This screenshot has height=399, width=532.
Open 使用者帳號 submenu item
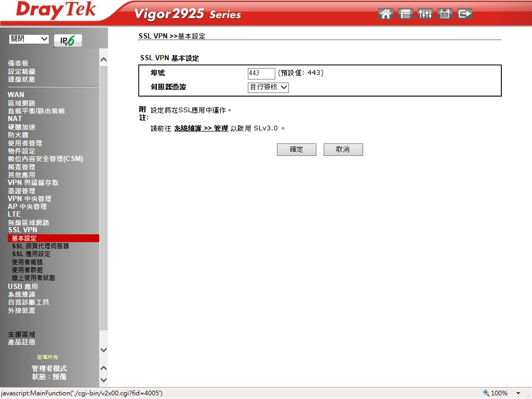point(27,262)
